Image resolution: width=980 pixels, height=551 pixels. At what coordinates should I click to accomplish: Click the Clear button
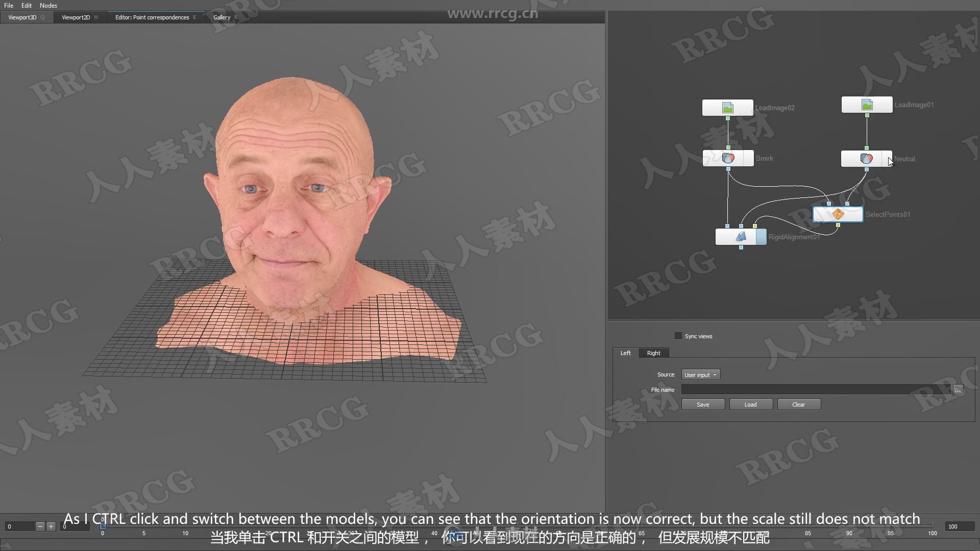(798, 405)
